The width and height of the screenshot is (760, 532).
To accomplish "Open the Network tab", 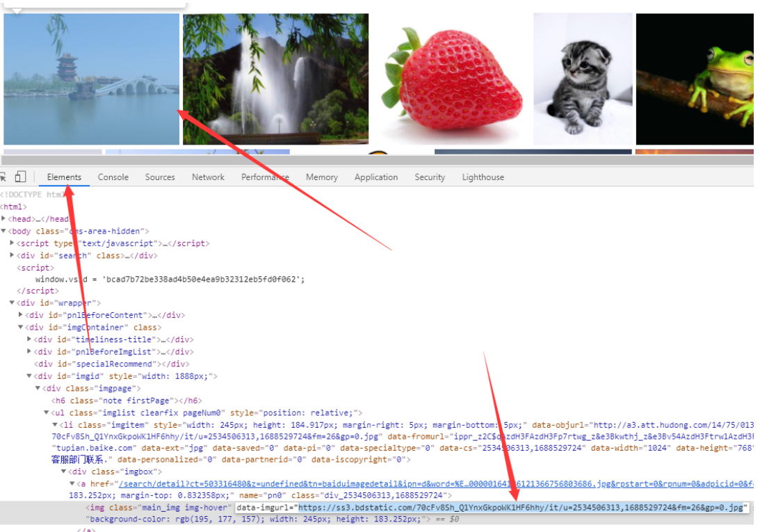I will (x=208, y=177).
